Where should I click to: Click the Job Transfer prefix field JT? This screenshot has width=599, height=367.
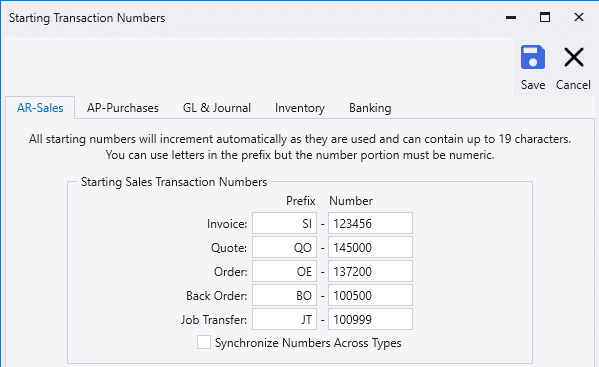coord(284,319)
